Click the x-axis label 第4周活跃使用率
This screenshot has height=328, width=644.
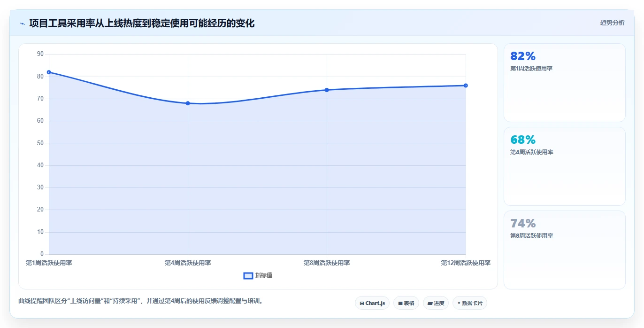(x=188, y=263)
